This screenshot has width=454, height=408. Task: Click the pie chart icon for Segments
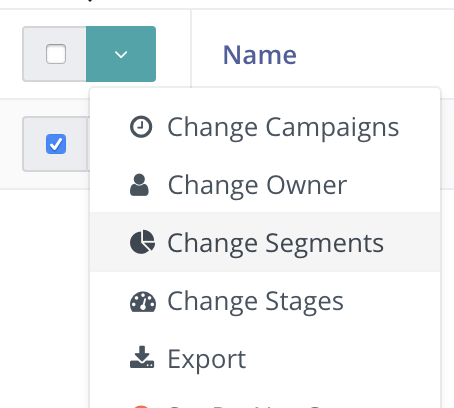click(142, 242)
